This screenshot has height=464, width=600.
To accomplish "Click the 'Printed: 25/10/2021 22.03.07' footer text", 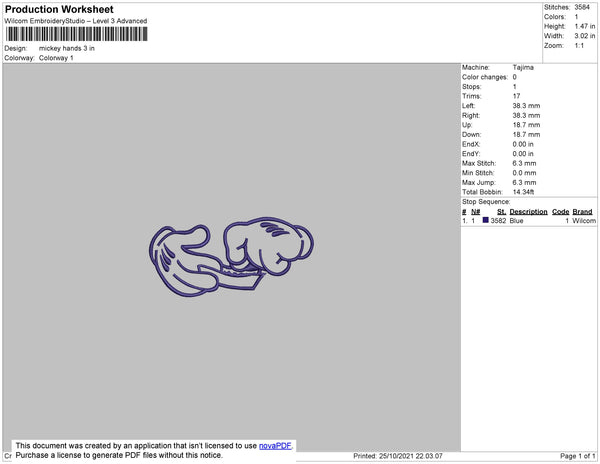I will (398, 456).
